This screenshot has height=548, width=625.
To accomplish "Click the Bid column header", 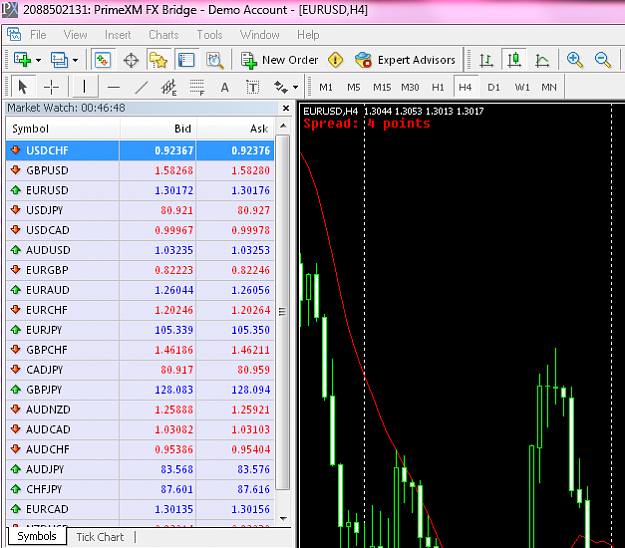I will coord(158,129).
